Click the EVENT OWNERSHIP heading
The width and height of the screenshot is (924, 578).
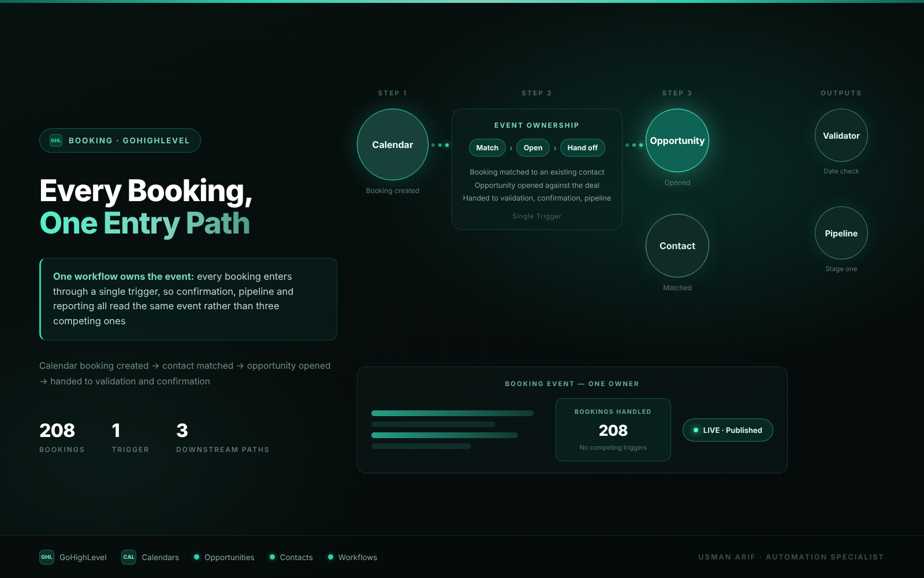(x=536, y=125)
